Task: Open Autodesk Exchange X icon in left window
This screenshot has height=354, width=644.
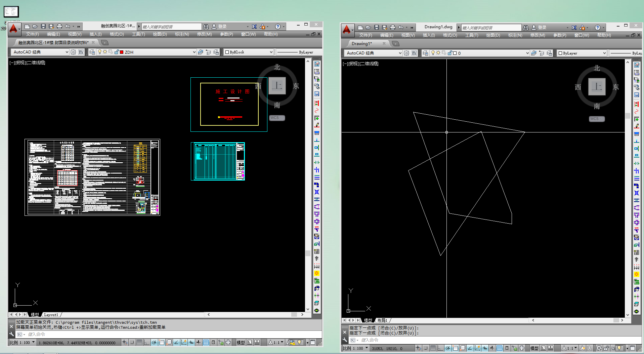Action: [x=254, y=27]
